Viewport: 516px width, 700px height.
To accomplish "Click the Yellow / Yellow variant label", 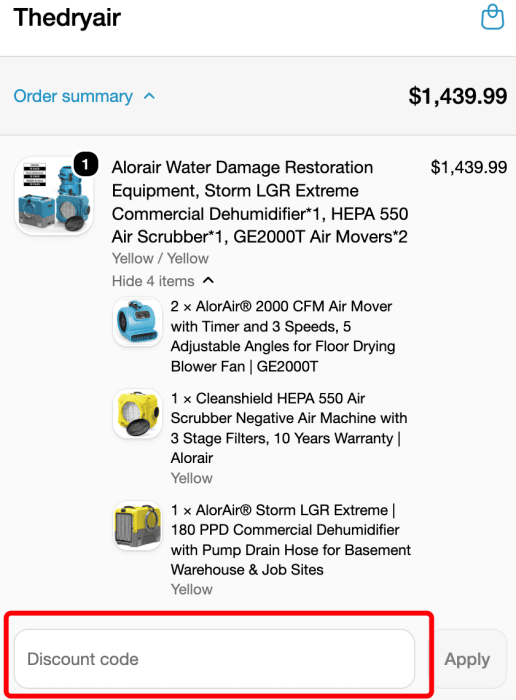I will point(160,258).
